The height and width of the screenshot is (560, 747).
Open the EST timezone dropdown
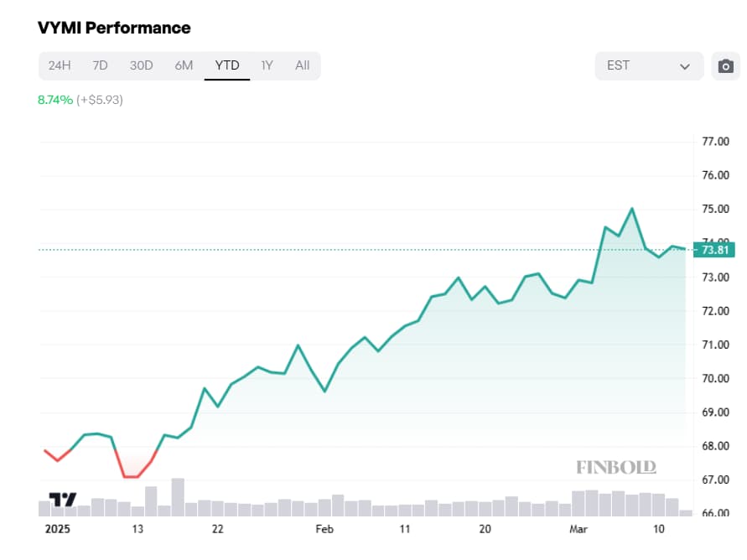637,65
